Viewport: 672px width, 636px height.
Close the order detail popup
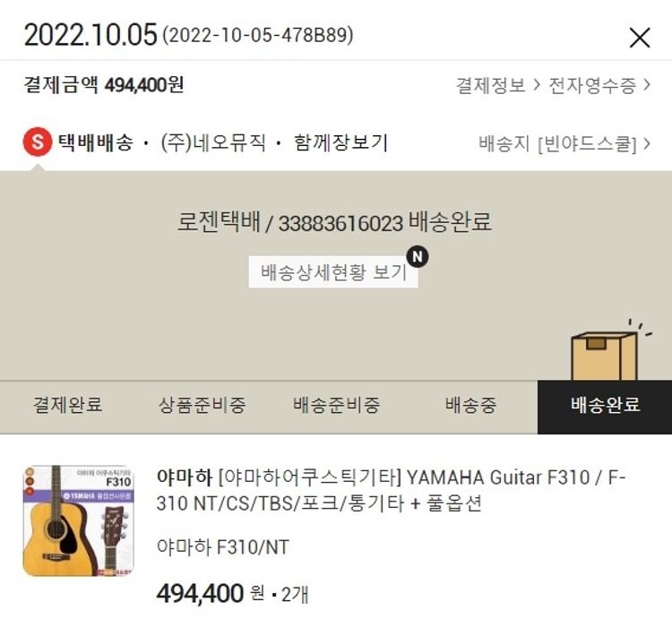coord(640,38)
